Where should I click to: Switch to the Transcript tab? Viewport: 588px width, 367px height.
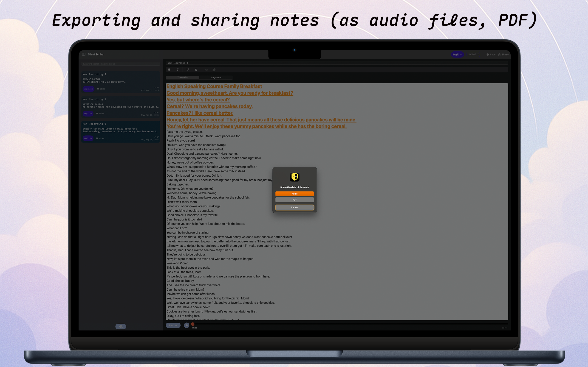[182, 78]
